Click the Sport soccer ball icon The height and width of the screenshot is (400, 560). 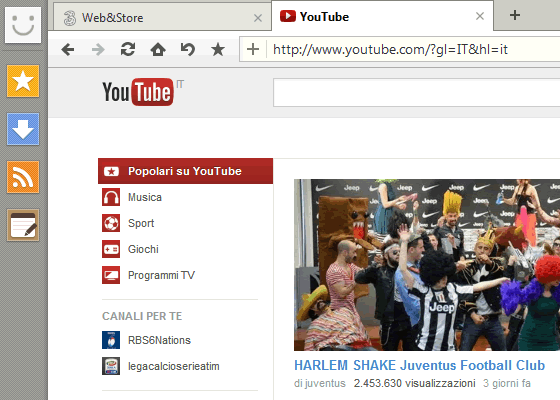pyautogui.click(x=111, y=223)
